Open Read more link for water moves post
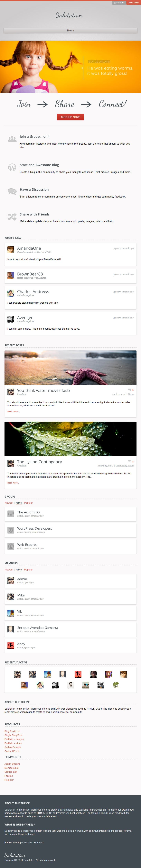This screenshot has width=141, height=868. click(x=13, y=411)
